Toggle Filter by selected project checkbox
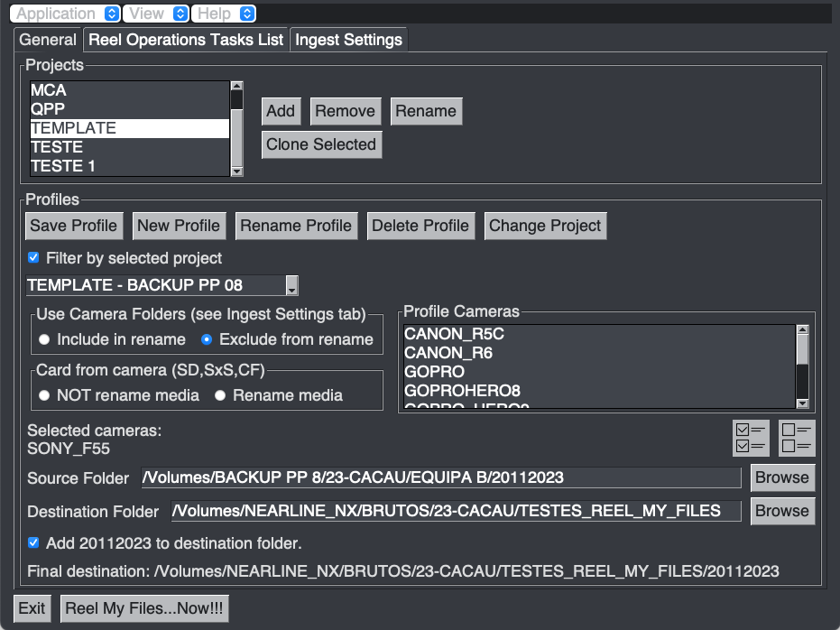 click(x=34, y=258)
